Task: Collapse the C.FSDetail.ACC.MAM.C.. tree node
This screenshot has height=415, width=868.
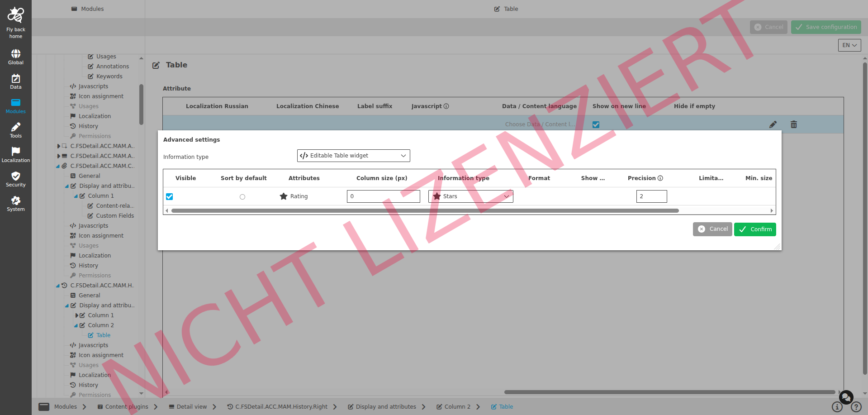Action: 58,166
